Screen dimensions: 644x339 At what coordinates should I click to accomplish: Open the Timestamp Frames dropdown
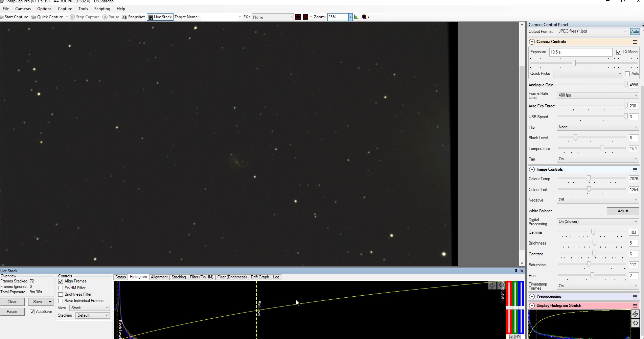[x=598, y=286]
